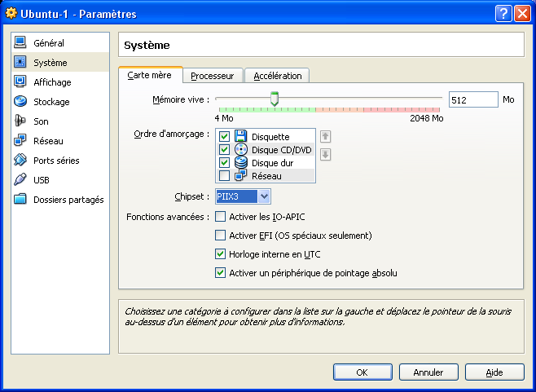Select the Ports séries category label

pyautogui.click(x=56, y=161)
